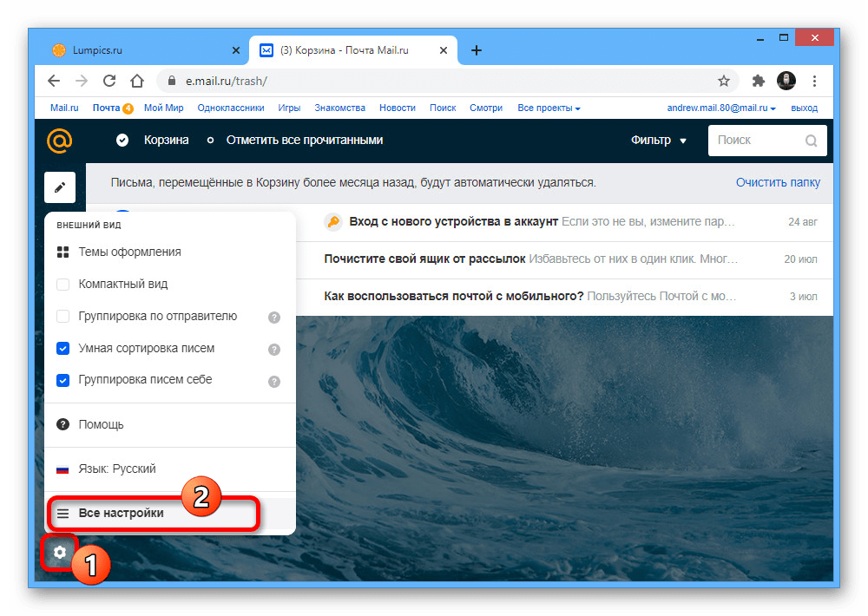
Task: Uncheck Группировка писем себе
Action: point(63,380)
